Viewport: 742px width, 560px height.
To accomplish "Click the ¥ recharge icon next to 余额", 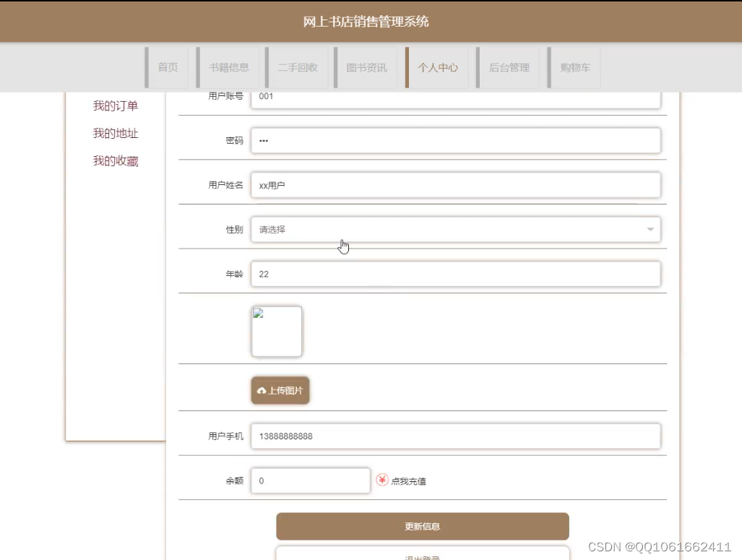I will (383, 479).
